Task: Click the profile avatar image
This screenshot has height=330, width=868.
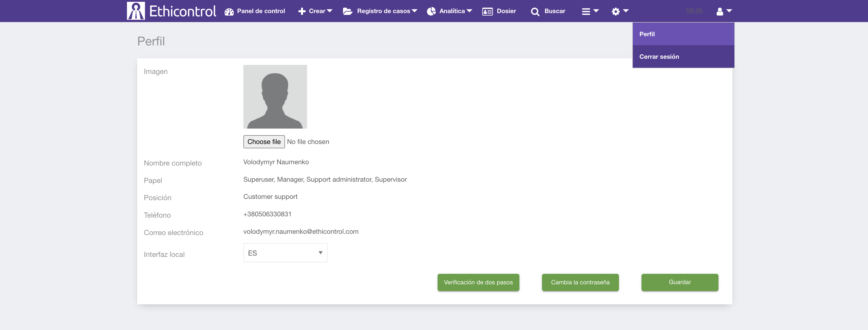Action: tap(275, 97)
